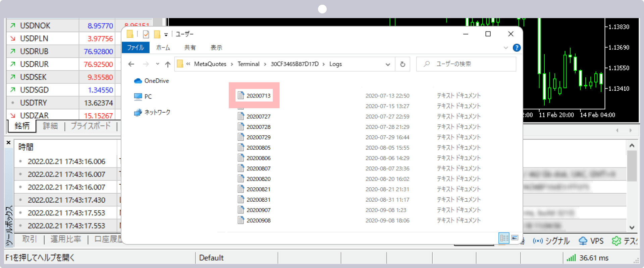Select OneDrive in navigation pane
This screenshot has width=644, height=268.
tap(152, 81)
